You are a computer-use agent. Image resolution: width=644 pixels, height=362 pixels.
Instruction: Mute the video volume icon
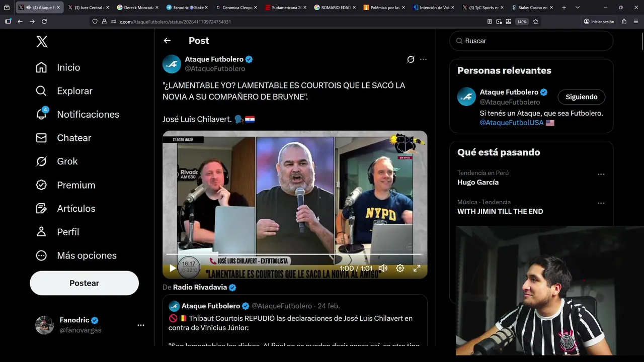click(383, 268)
